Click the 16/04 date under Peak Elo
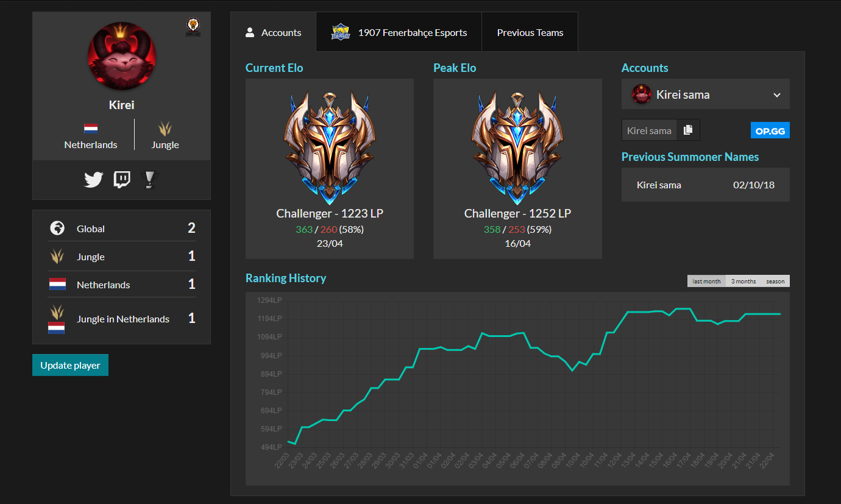841x504 pixels. 517,243
